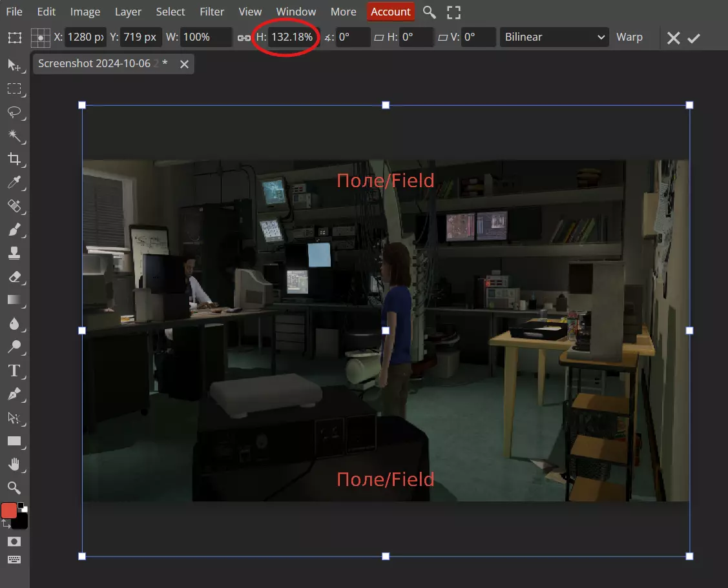Select the Lasso tool

14,112
